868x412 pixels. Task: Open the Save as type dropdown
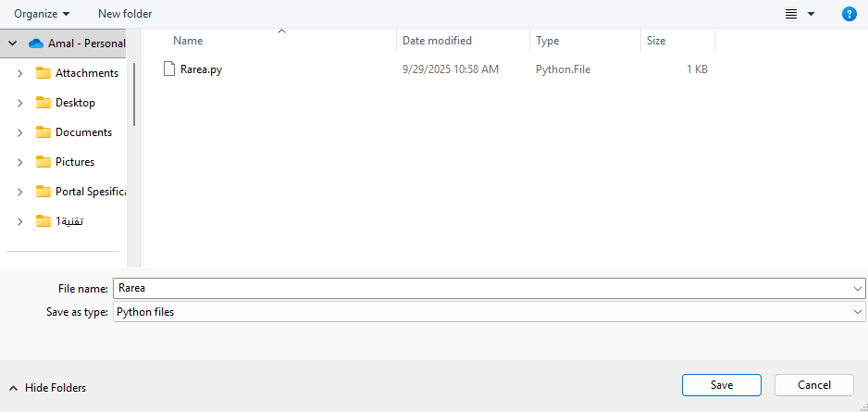[x=859, y=312]
